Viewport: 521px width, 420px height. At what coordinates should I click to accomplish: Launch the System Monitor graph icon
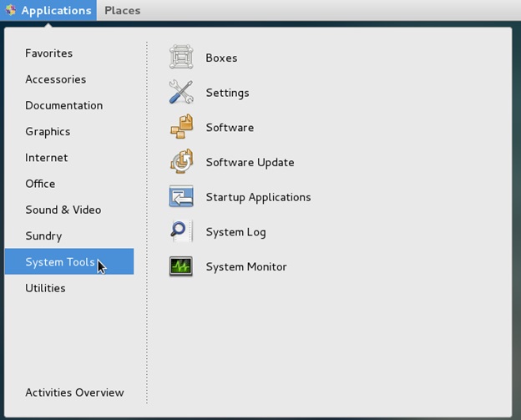click(181, 267)
